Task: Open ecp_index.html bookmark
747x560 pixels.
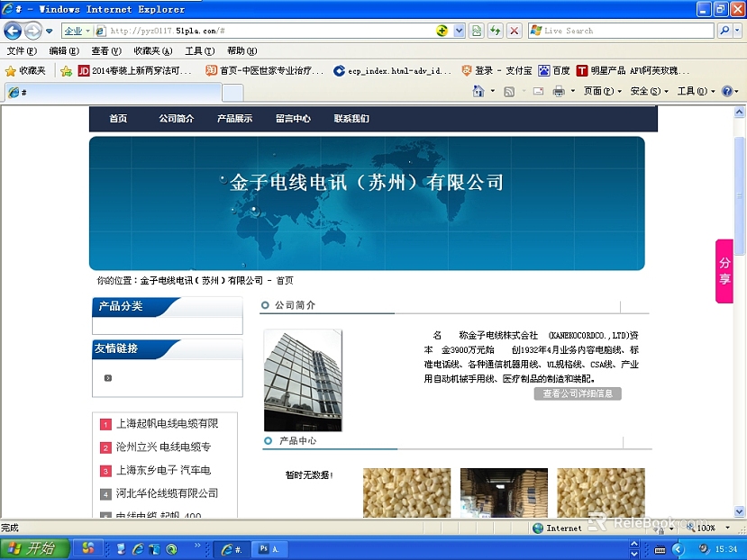Action: click(x=392, y=71)
